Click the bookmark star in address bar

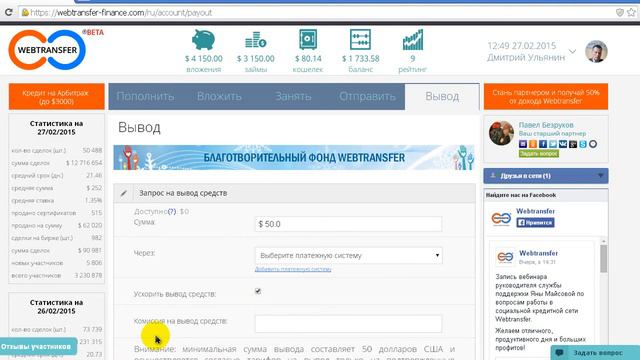coord(631,12)
